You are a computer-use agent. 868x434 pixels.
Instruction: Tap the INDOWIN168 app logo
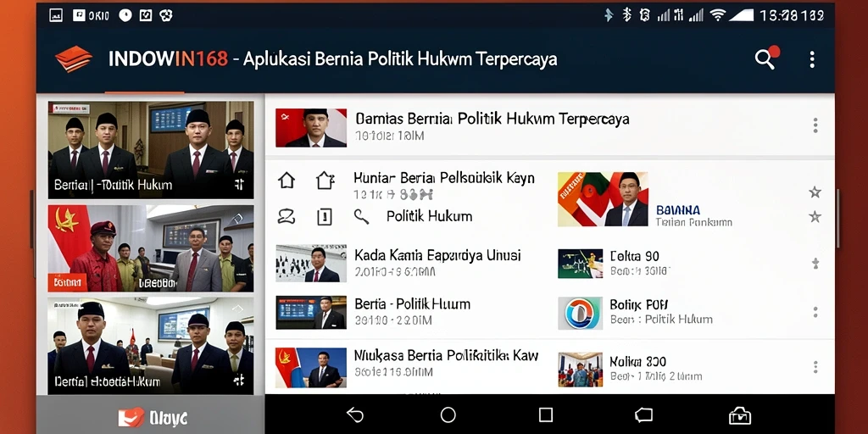coord(74,58)
